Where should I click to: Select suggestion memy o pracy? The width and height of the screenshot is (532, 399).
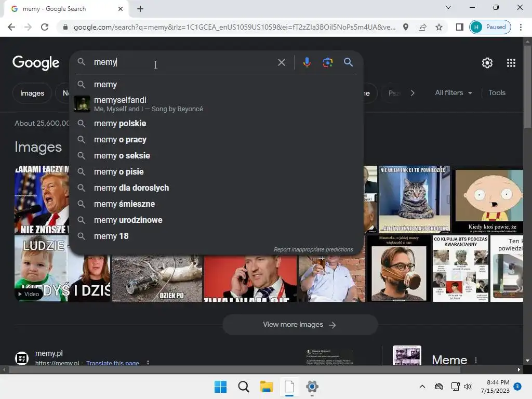coord(217,139)
